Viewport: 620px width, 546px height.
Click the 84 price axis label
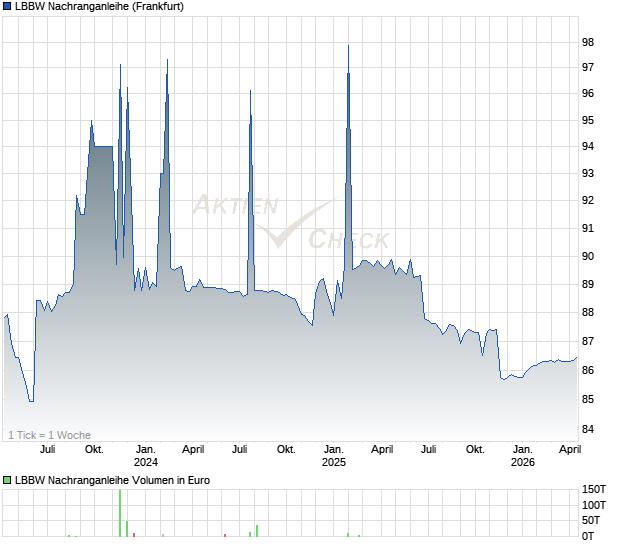click(588, 429)
